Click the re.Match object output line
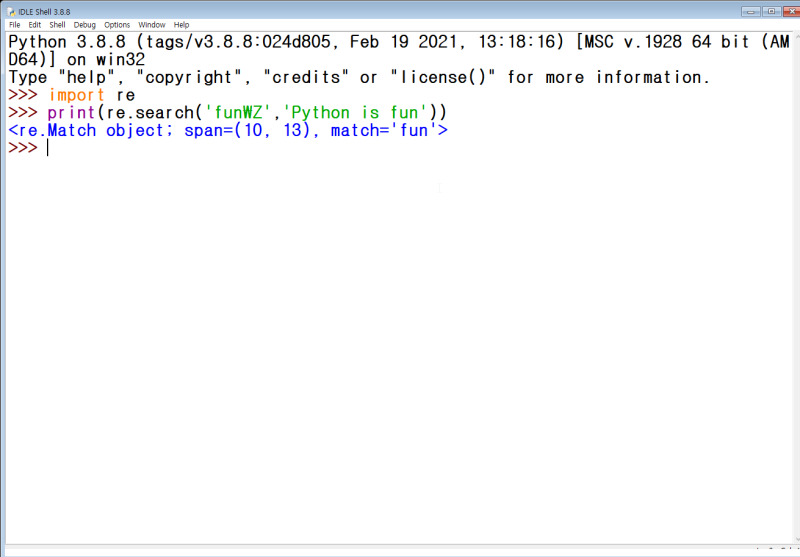800x557 pixels. coord(228,131)
